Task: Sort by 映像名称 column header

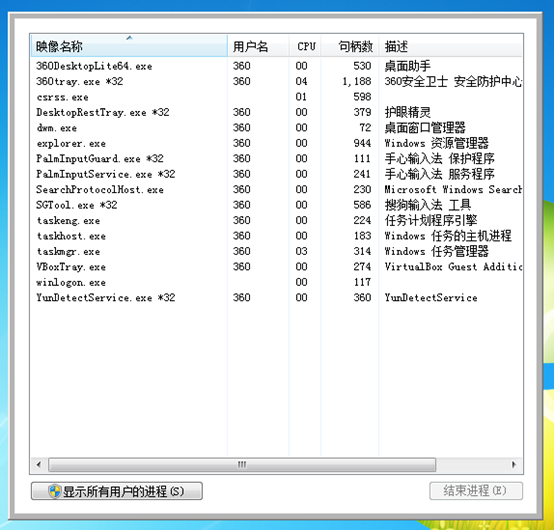Action: (x=129, y=46)
